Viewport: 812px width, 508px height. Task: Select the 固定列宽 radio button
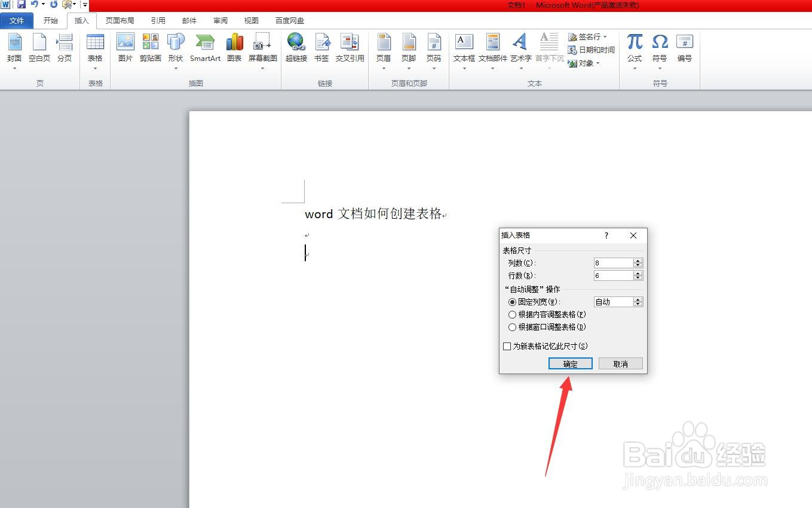coord(512,302)
